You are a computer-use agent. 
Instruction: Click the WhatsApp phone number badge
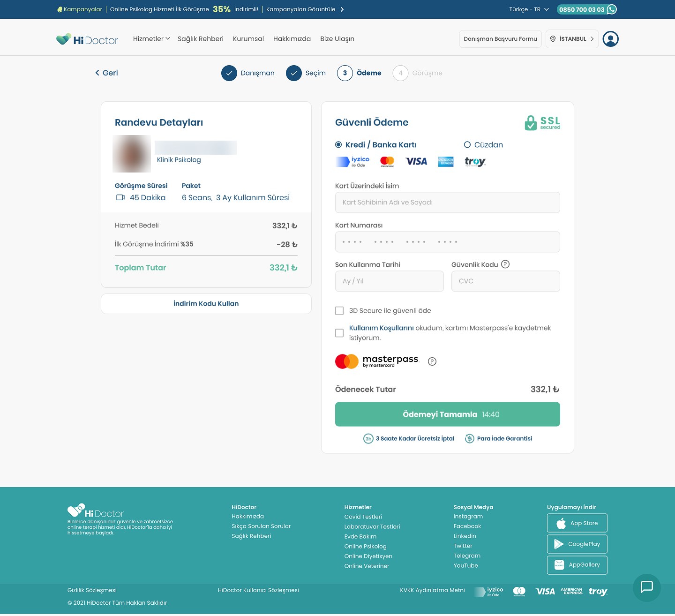pos(587,9)
